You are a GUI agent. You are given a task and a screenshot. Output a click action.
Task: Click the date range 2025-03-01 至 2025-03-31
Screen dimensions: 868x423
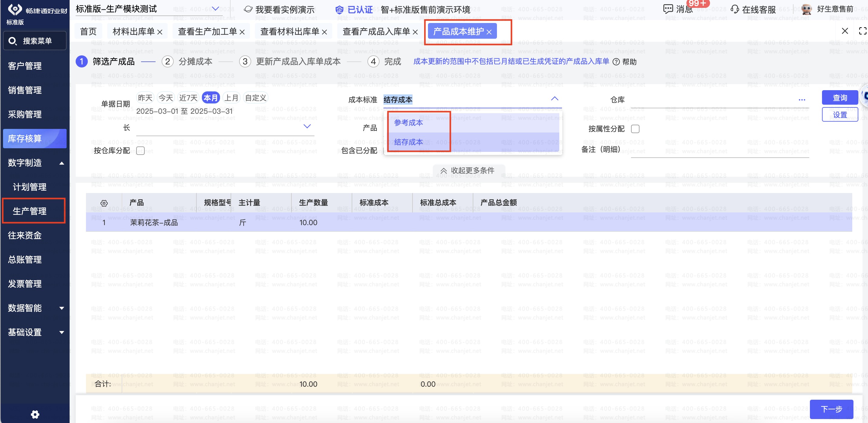pyautogui.click(x=184, y=111)
